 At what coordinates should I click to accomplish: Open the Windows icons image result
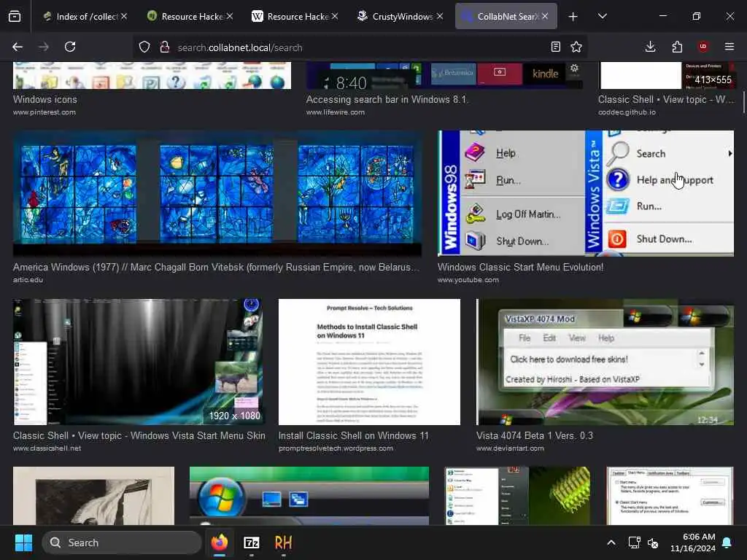[152, 75]
